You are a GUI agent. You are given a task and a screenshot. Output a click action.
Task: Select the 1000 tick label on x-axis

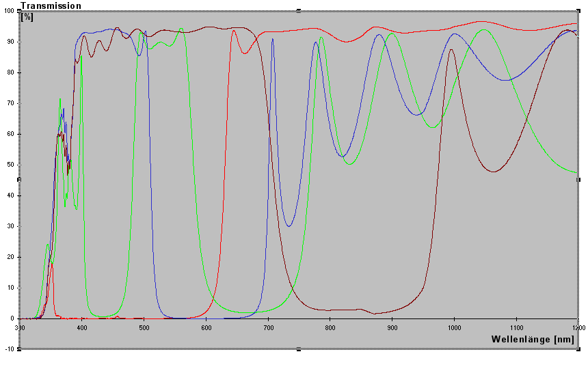click(x=454, y=327)
